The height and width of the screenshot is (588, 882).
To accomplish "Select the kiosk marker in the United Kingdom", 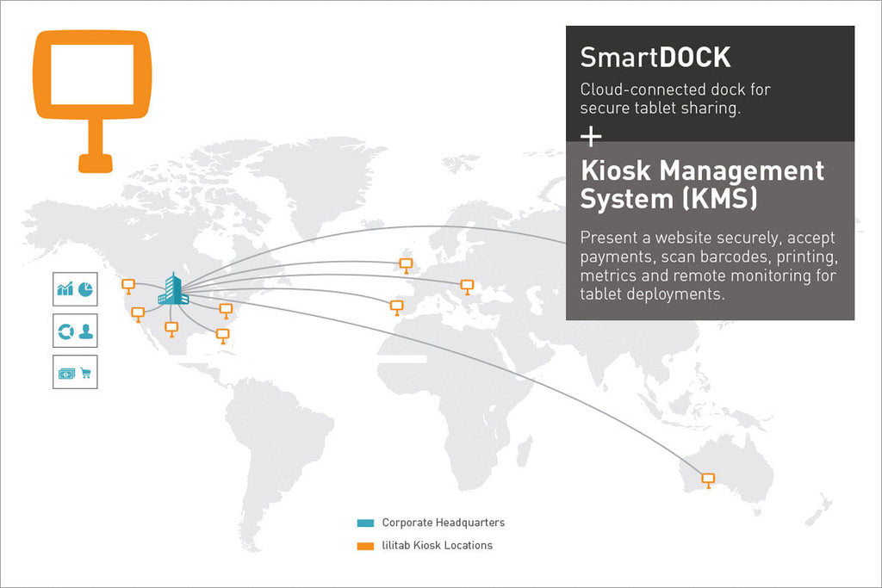I will pyautogui.click(x=406, y=265).
